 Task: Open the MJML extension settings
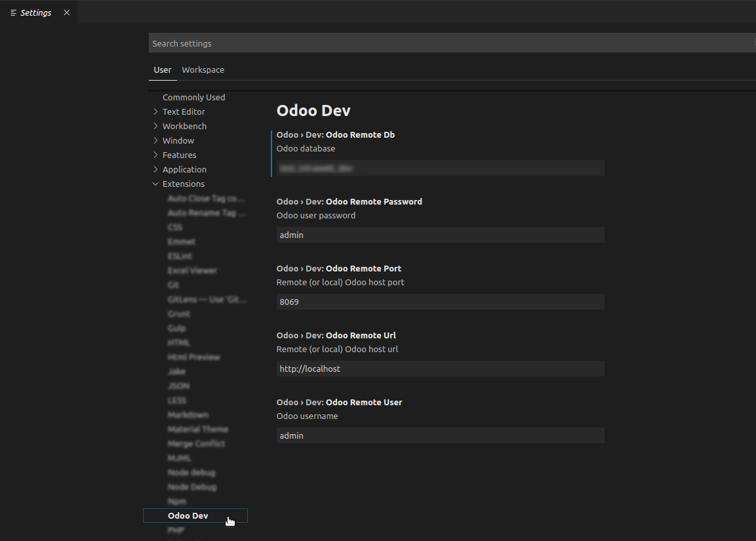180,459
